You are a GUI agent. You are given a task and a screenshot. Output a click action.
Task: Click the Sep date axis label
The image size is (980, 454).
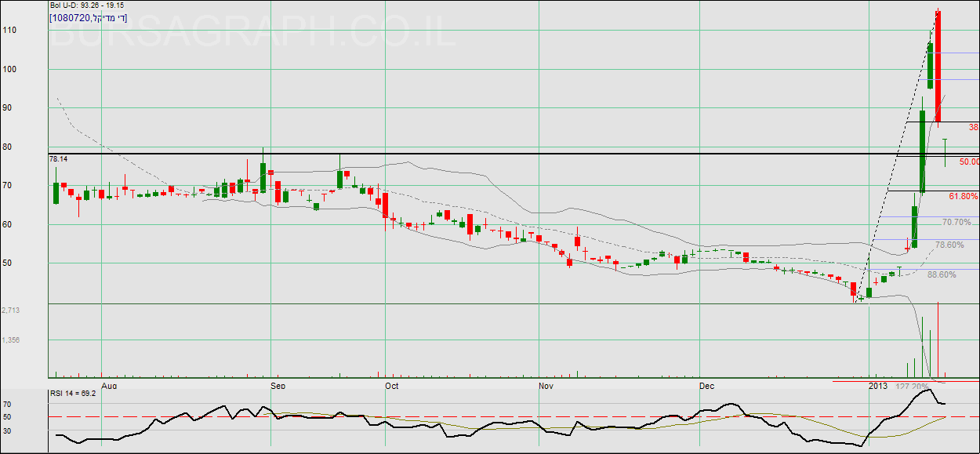point(278,386)
